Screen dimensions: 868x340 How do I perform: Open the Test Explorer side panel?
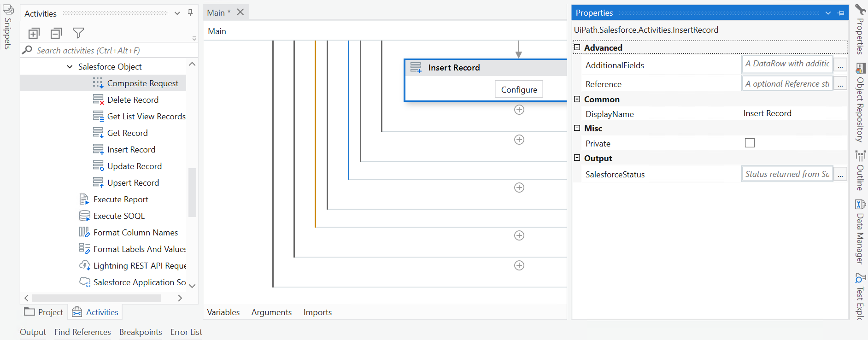860,296
